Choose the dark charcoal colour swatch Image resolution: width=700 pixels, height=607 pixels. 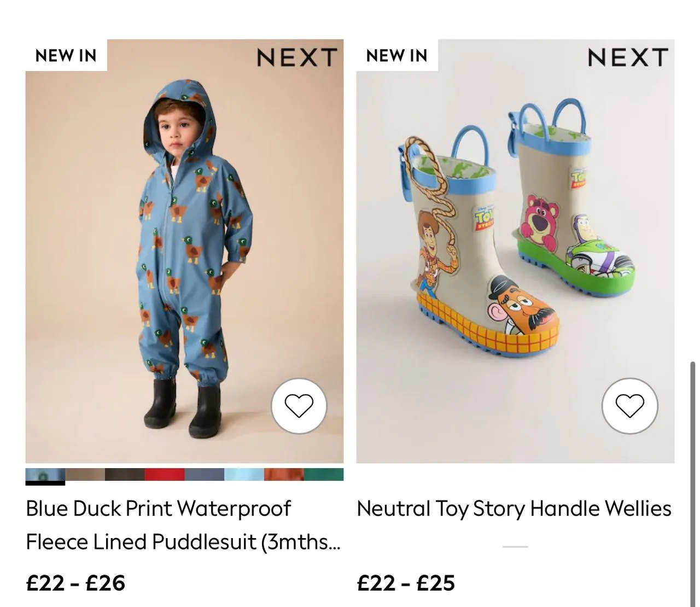point(125,475)
